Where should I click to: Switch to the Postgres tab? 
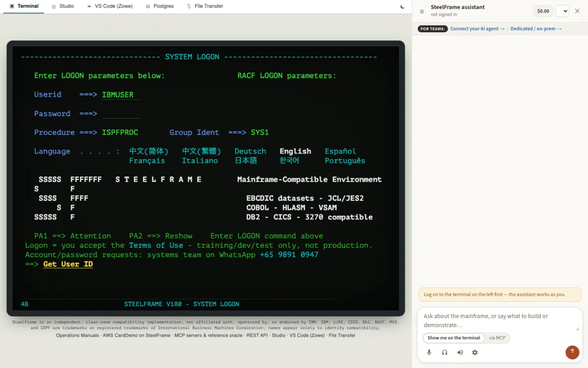click(160, 6)
